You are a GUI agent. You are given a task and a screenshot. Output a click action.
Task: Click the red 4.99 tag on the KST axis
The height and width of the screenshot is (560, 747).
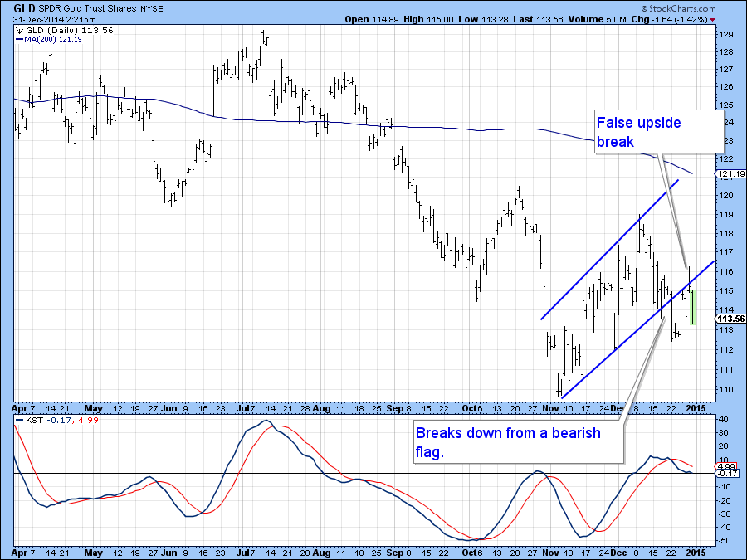[x=727, y=466]
